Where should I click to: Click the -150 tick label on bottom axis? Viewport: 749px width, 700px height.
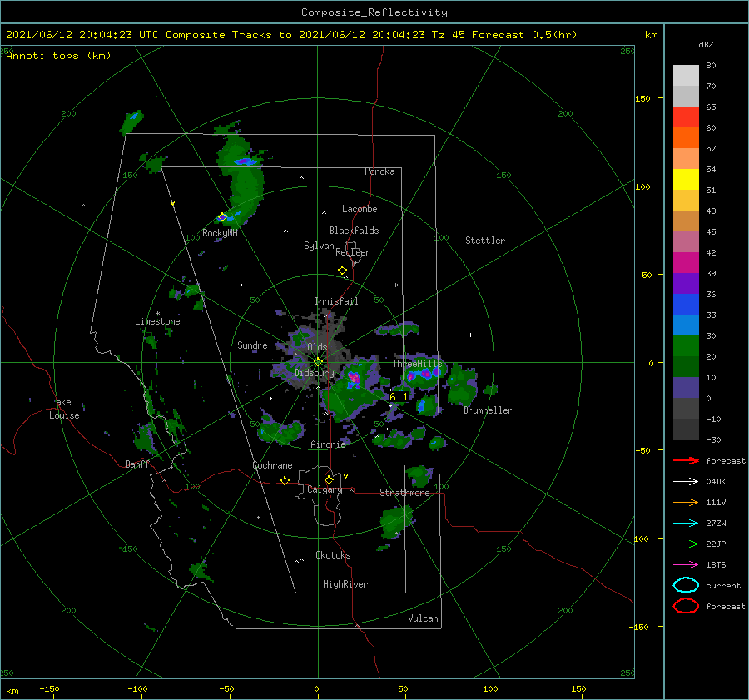click(49, 688)
